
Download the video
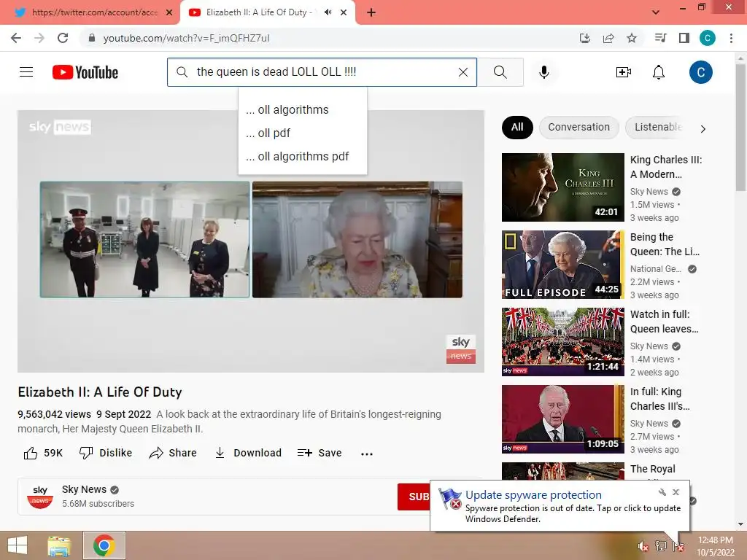(x=248, y=453)
